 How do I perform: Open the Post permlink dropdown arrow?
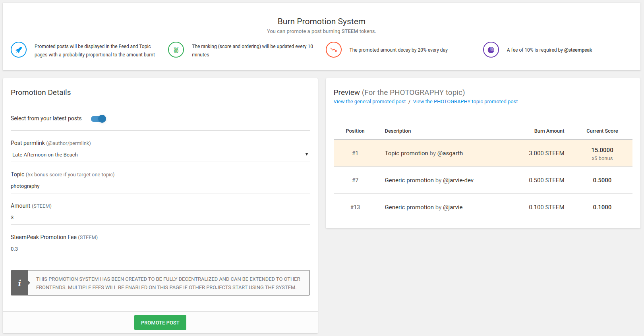306,154
